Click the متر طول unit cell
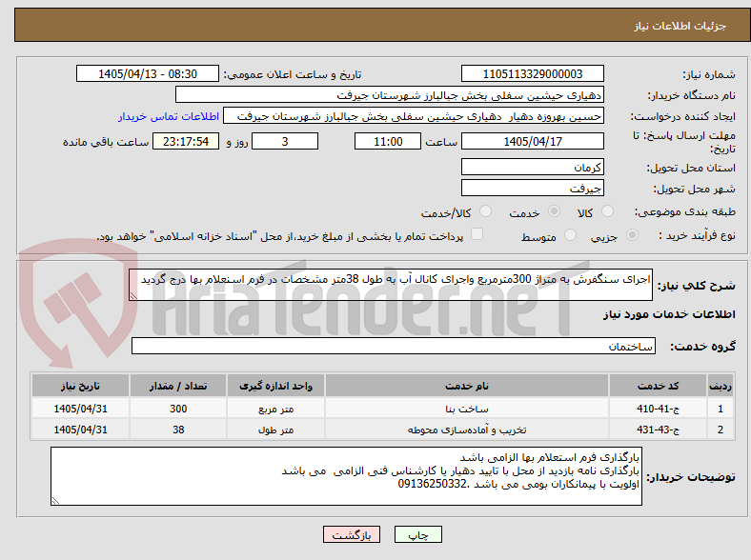 (275, 430)
